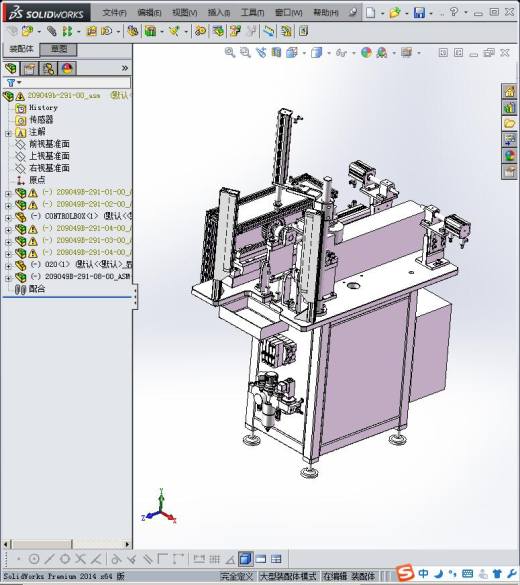This screenshot has width=520, height=585.
Task: Click the Linear Component Pattern icon
Action: 67,31
